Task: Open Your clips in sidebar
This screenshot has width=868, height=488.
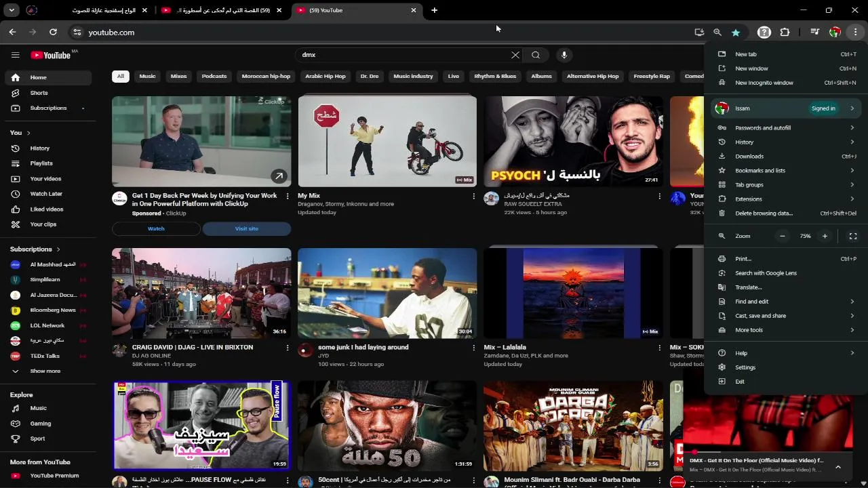Action: click(47, 224)
